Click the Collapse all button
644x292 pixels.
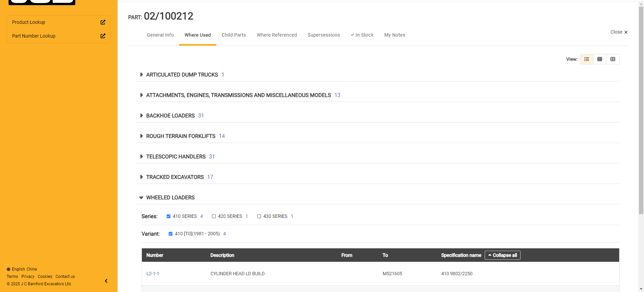click(502, 255)
